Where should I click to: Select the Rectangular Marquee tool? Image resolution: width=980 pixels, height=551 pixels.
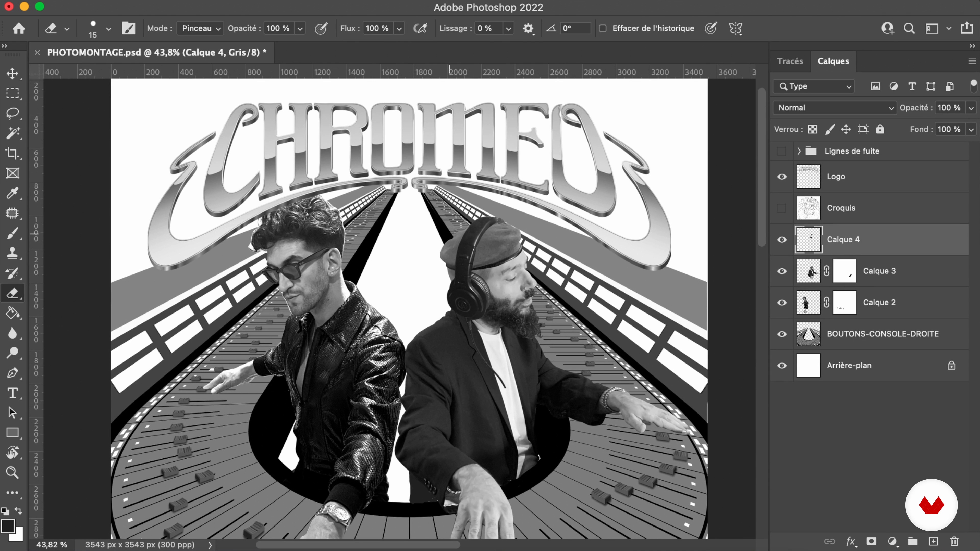[x=13, y=94]
